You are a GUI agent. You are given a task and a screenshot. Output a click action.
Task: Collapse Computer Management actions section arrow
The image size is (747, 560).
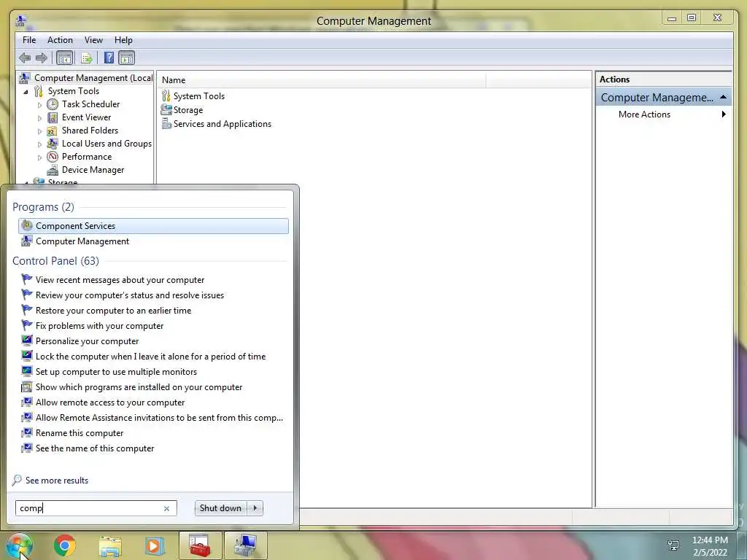point(723,97)
